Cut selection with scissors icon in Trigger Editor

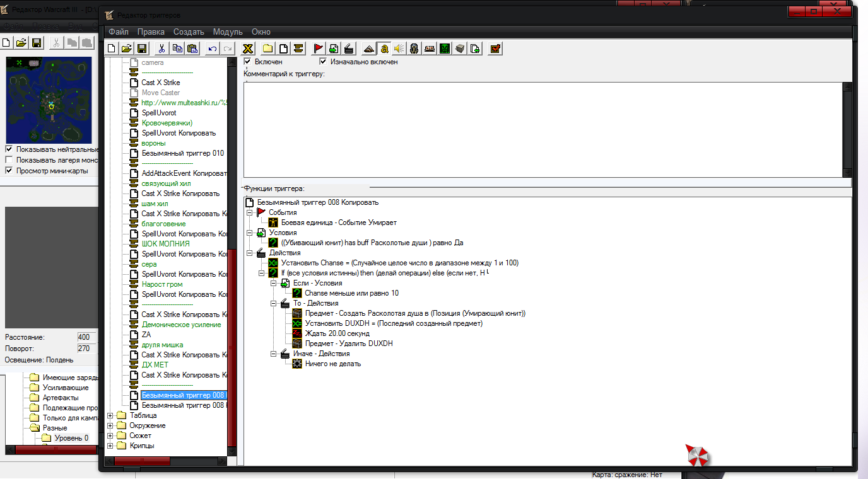162,49
